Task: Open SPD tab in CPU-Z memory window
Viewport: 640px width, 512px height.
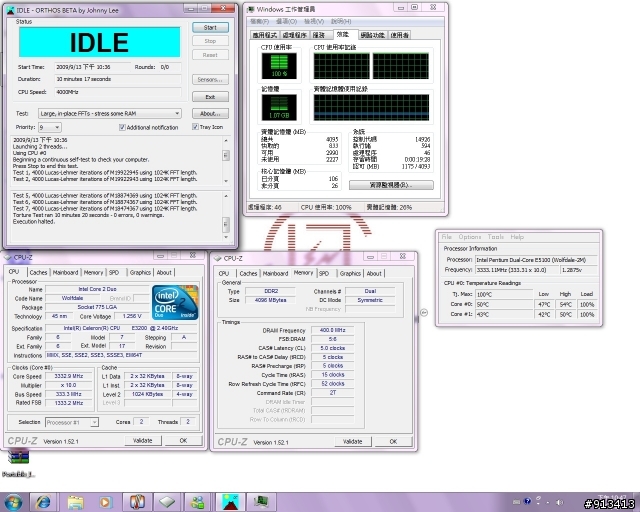Action: pos(324,273)
